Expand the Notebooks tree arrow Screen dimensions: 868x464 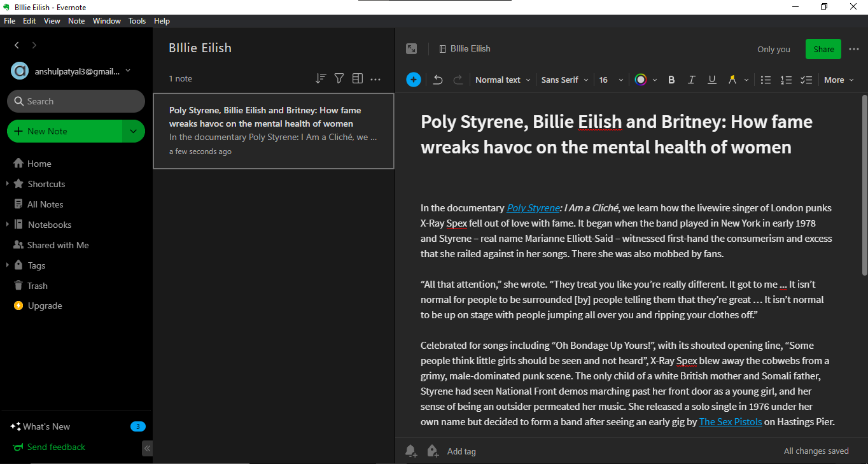pyautogui.click(x=7, y=225)
